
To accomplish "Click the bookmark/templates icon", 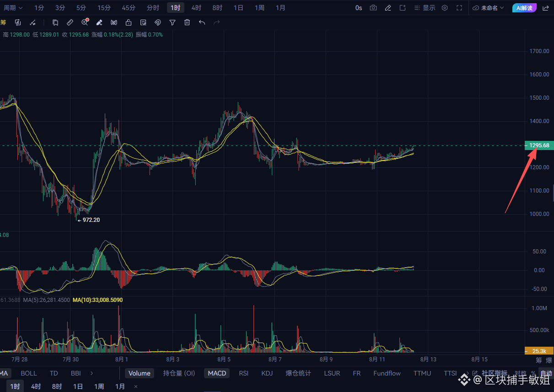I will [x=55, y=22].
